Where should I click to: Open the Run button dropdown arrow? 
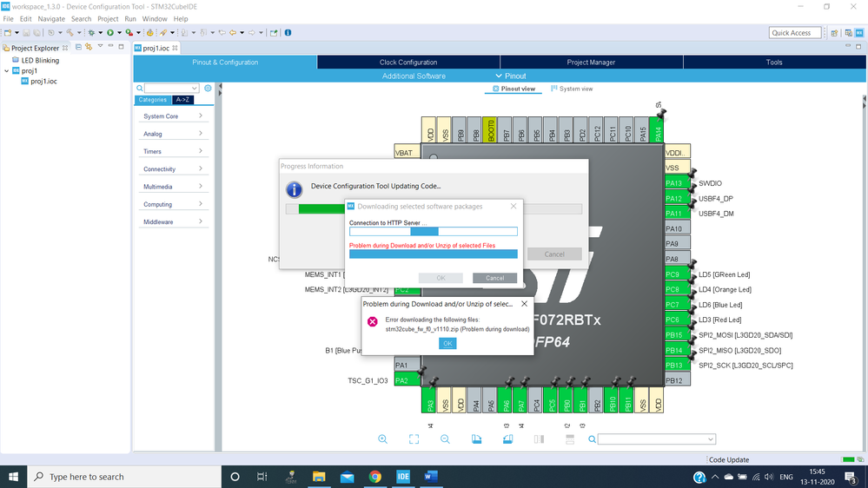coord(119,33)
